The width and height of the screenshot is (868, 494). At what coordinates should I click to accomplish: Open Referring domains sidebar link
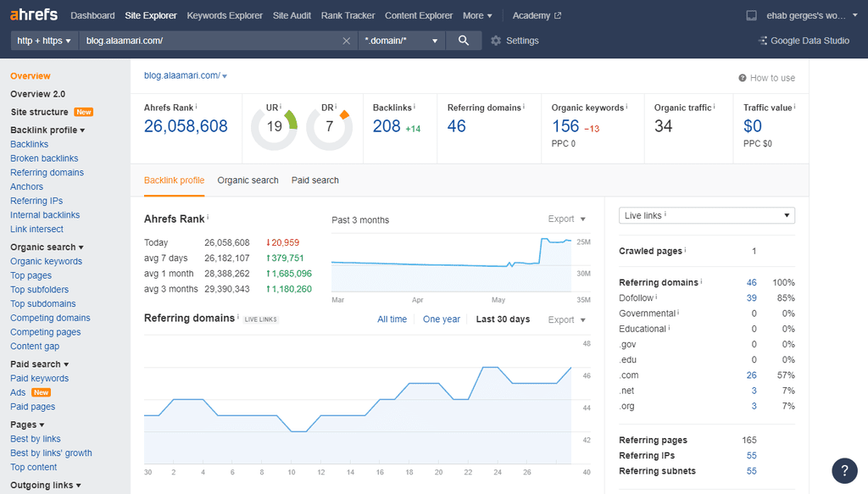point(47,173)
